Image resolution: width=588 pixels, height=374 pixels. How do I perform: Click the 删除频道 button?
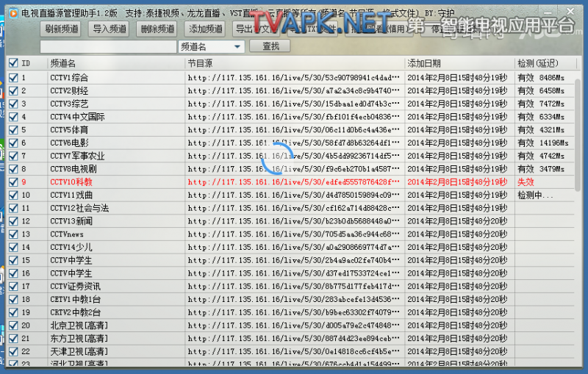(x=157, y=29)
